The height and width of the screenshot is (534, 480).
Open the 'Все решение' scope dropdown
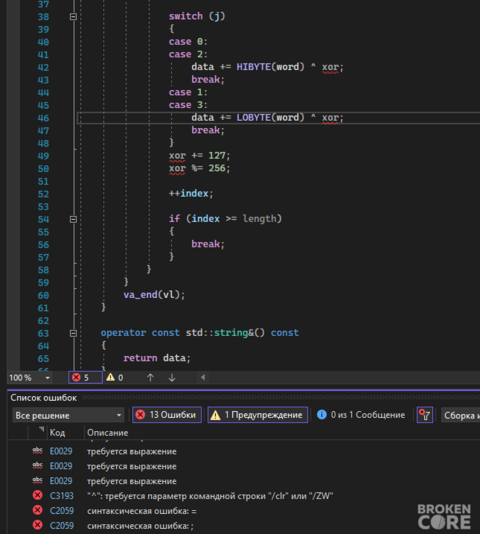(x=68, y=415)
